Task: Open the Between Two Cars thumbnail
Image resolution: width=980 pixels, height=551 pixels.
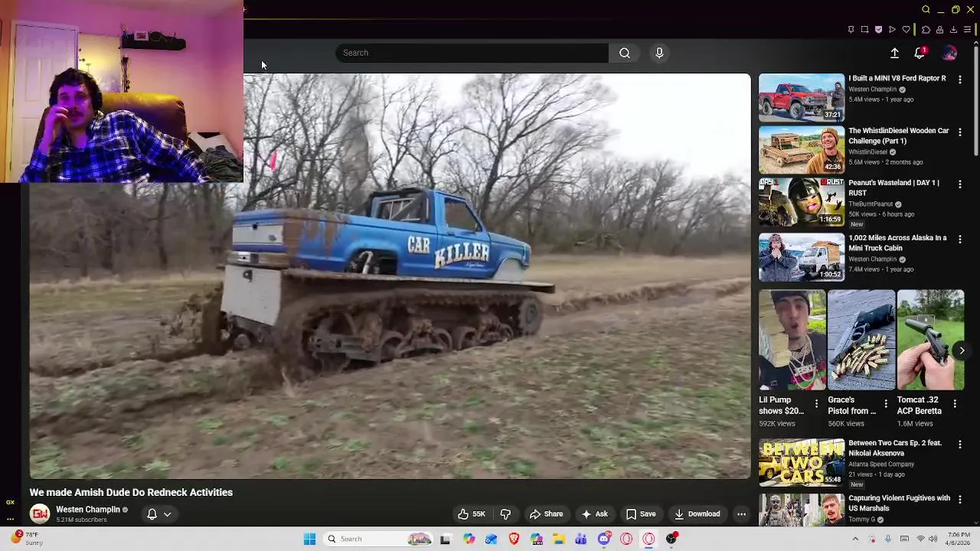Action: (801, 462)
